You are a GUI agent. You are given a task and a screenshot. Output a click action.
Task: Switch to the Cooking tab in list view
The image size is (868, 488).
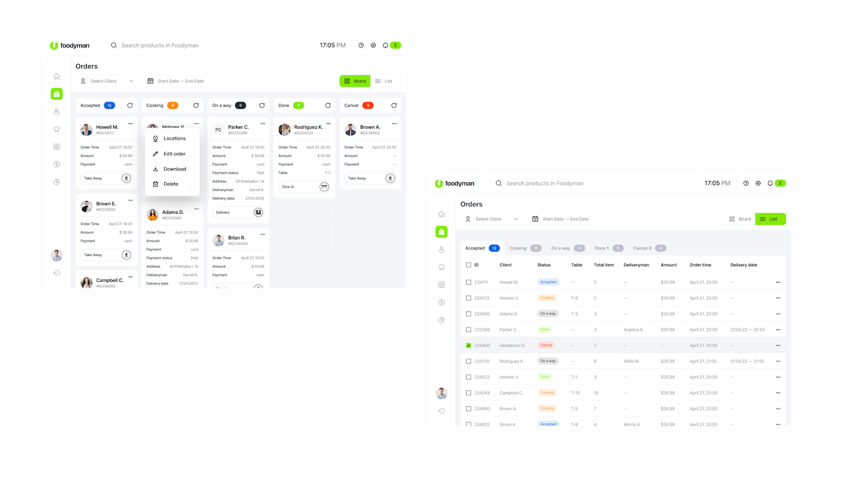(526, 248)
